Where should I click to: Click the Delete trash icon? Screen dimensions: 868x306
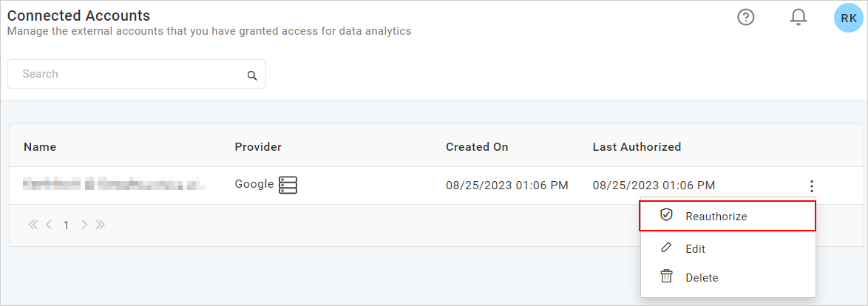pos(666,276)
